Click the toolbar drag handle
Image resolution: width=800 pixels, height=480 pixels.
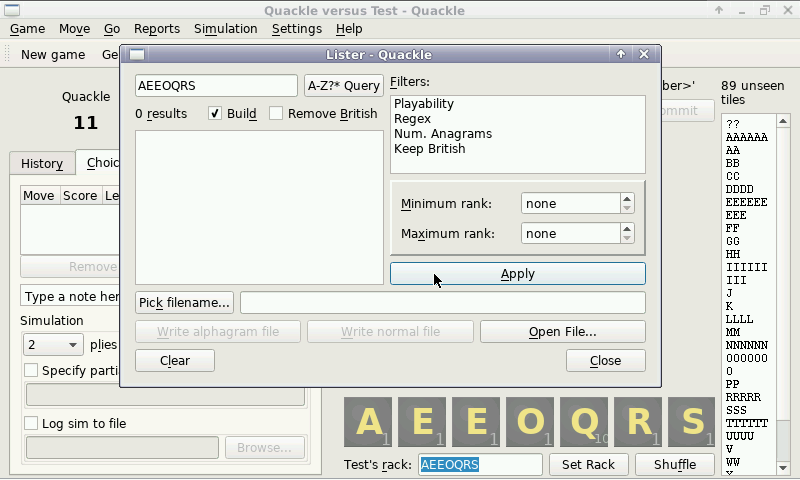coord(7,55)
